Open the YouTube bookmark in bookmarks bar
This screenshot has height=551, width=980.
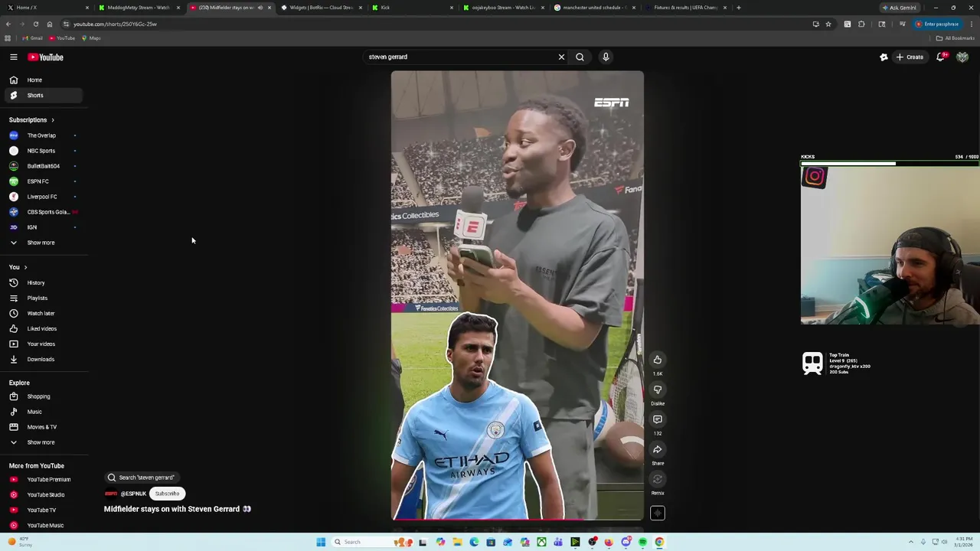(x=62, y=38)
